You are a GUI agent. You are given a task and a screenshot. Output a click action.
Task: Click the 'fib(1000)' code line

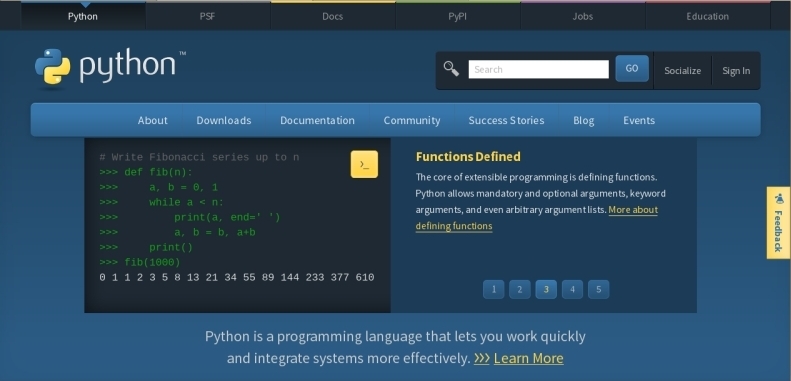tap(140, 262)
